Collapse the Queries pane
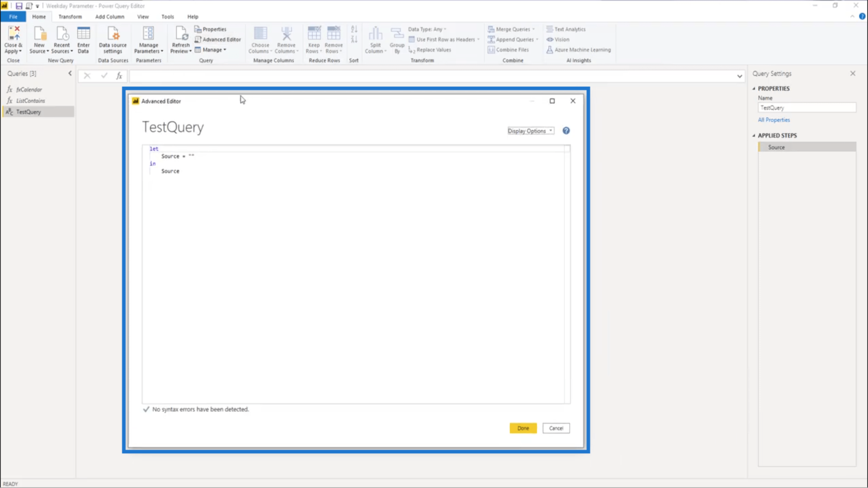This screenshot has width=868, height=488. [70, 73]
